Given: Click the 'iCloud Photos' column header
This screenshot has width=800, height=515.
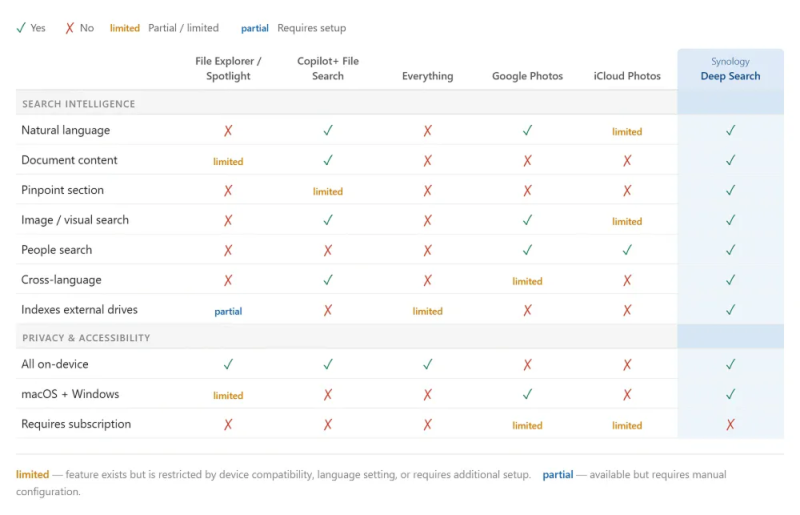Looking at the screenshot, I should click(x=627, y=76).
